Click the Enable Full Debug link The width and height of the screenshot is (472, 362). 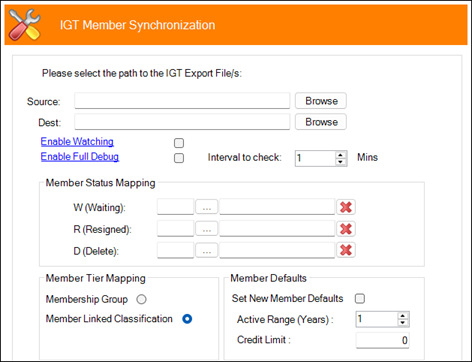(80, 156)
